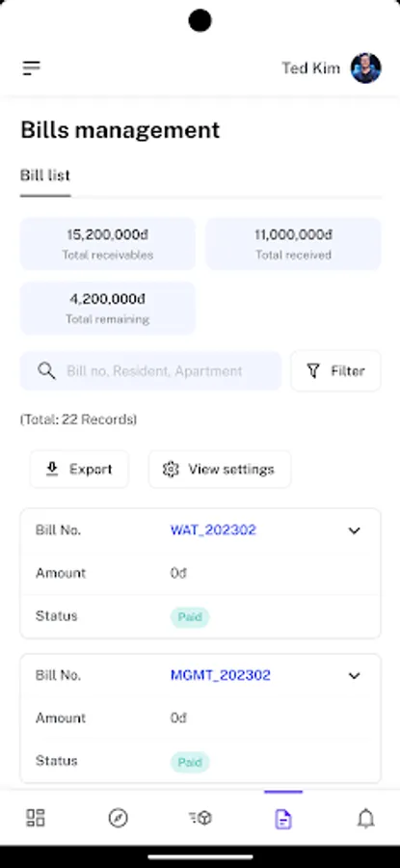Go to dashboard grid icon in bottom nav
Viewport: 400px width, 868px height.
pyautogui.click(x=36, y=818)
